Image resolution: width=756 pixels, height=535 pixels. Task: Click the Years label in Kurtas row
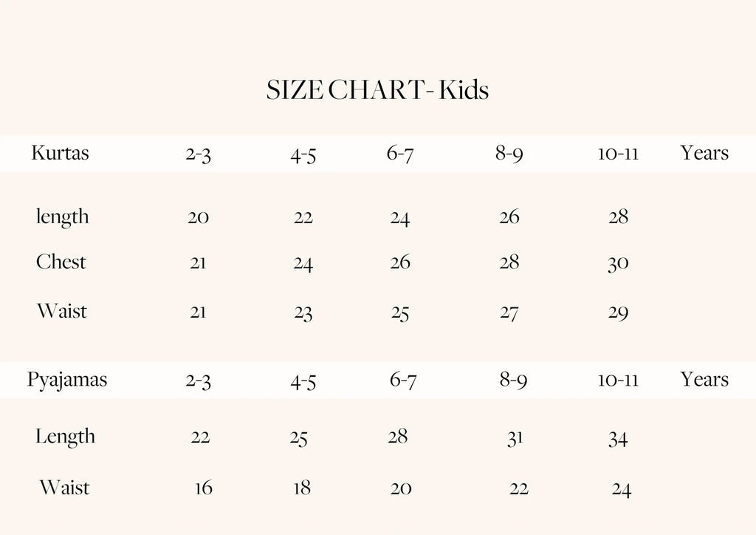(x=704, y=153)
